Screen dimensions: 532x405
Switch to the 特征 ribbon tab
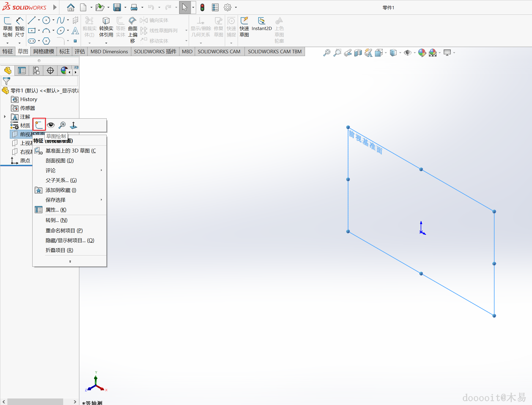7,51
